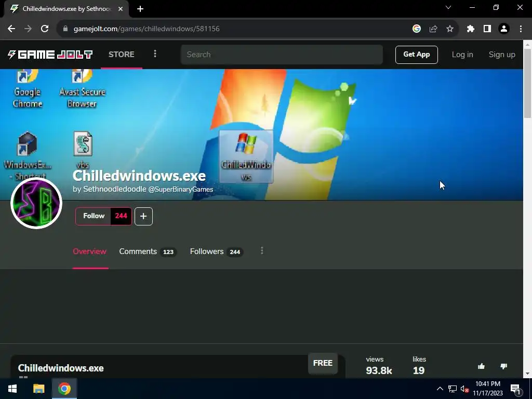Open the network status tray icon

[453, 389]
